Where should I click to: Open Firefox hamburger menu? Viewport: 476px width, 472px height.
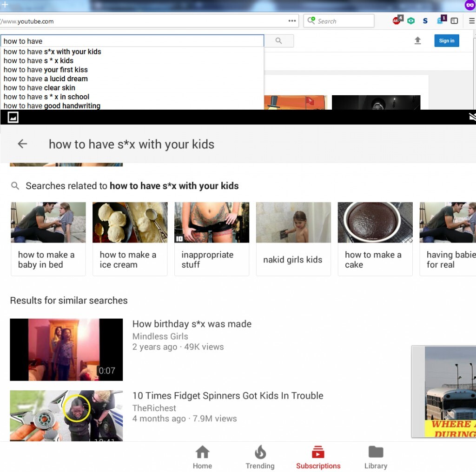[471, 21]
